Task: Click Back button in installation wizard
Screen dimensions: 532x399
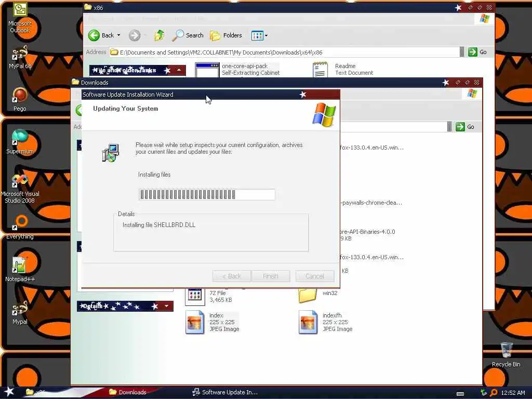Action: click(x=232, y=276)
